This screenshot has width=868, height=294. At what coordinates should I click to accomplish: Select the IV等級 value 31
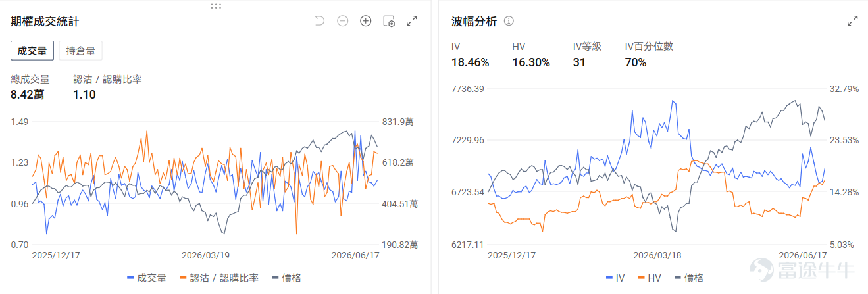(x=579, y=63)
